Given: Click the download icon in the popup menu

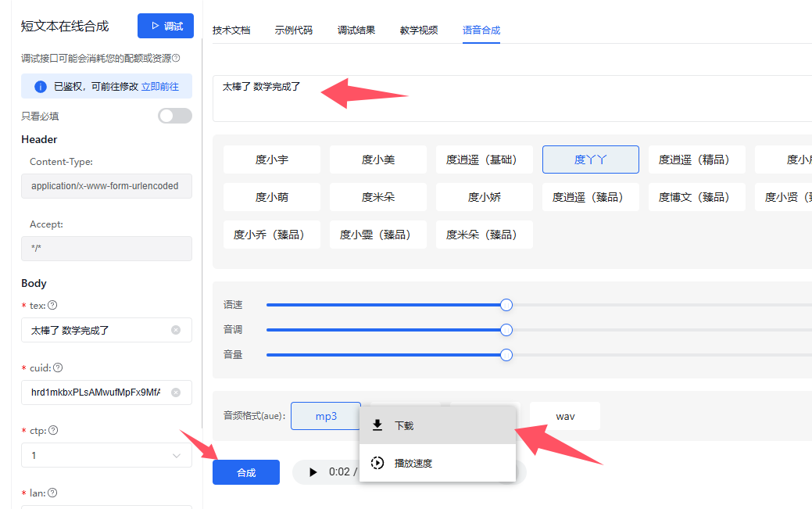Looking at the screenshot, I should tap(377, 425).
